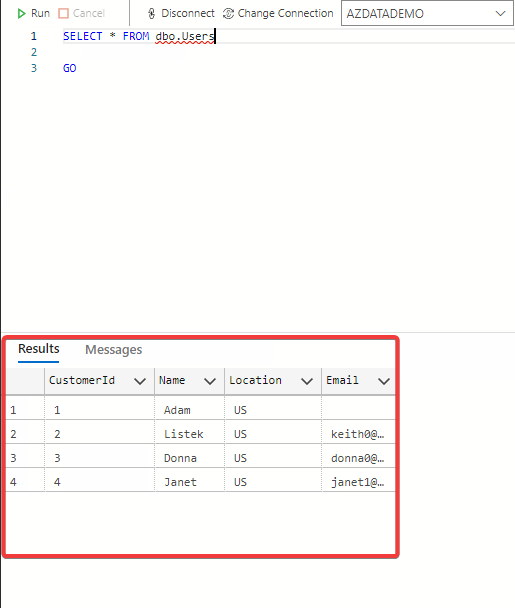Expand the CustomerId column filter arrow
The width and height of the screenshot is (515, 608).
click(140, 381)
